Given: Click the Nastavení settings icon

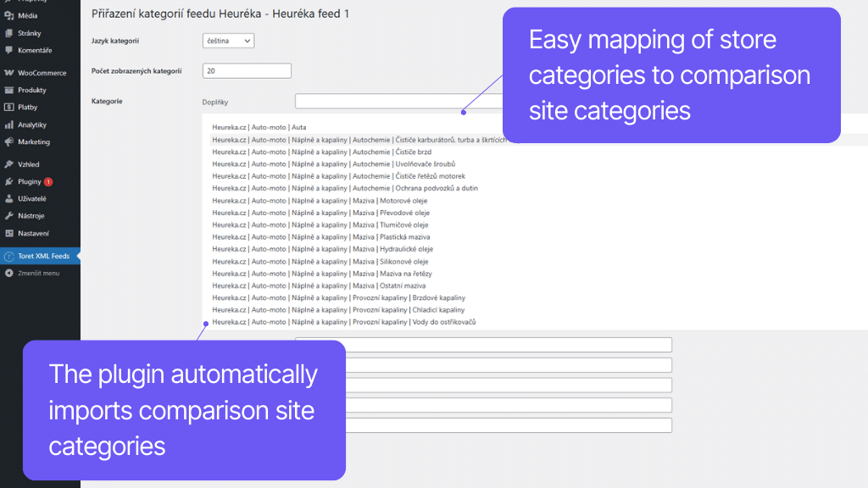Looking at the screenshot, I should point(8,234).
